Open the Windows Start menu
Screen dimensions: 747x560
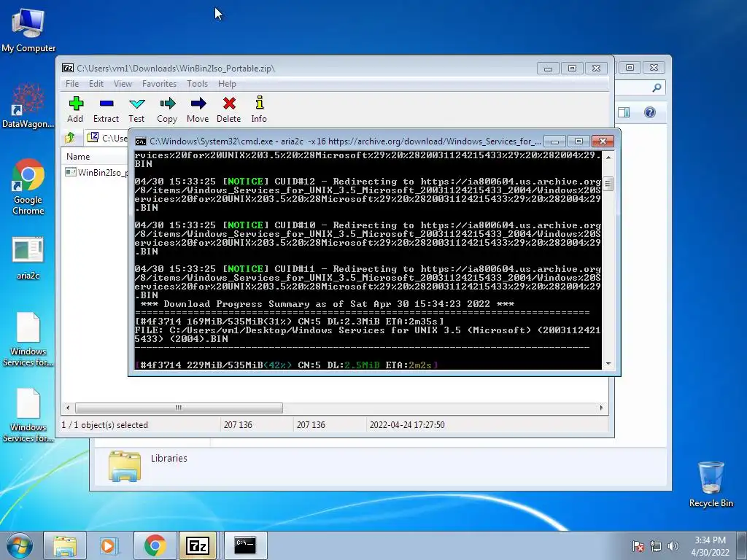point(20,545)
